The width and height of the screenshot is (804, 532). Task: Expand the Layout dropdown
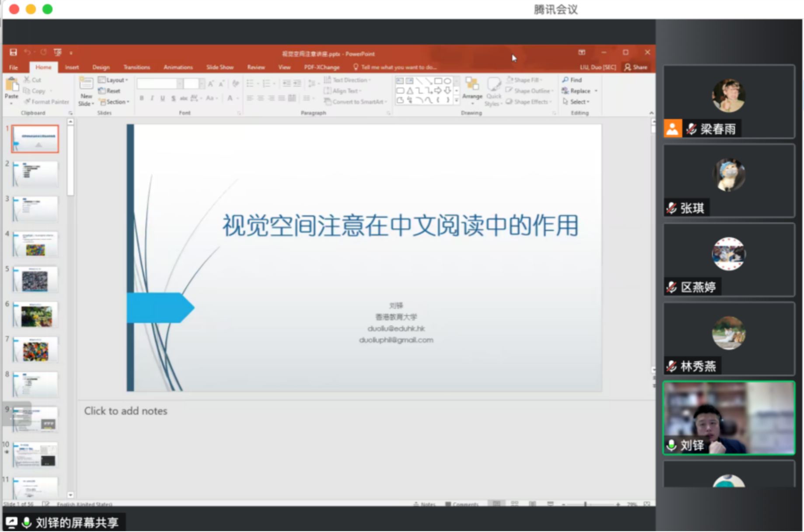[113, 80]
